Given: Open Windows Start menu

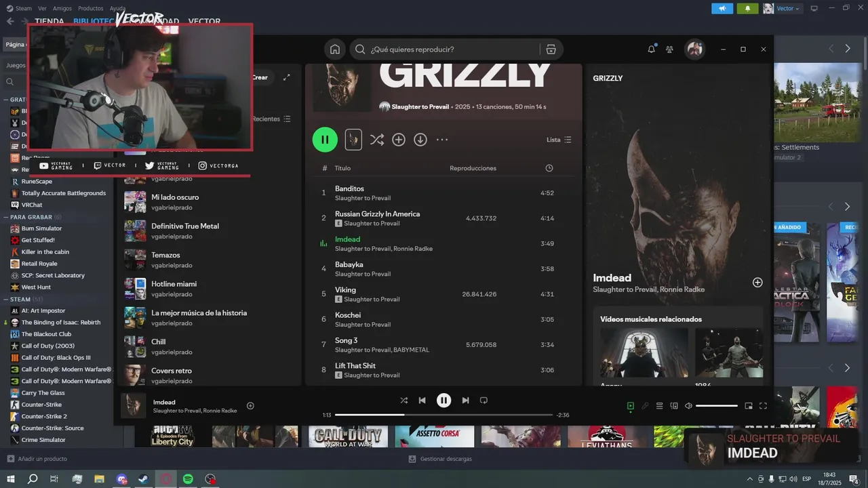Looking at the screenshot, I should (10, 479).
